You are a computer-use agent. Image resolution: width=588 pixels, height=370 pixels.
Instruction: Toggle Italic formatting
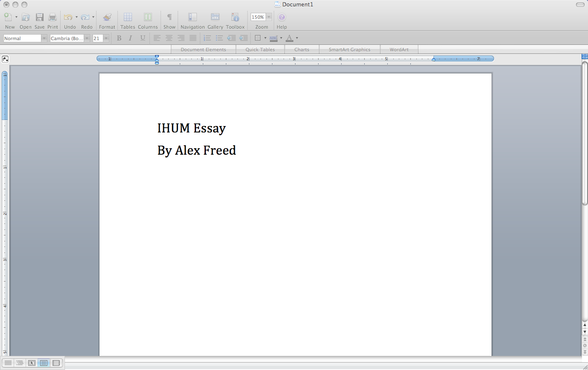[131, 38]
